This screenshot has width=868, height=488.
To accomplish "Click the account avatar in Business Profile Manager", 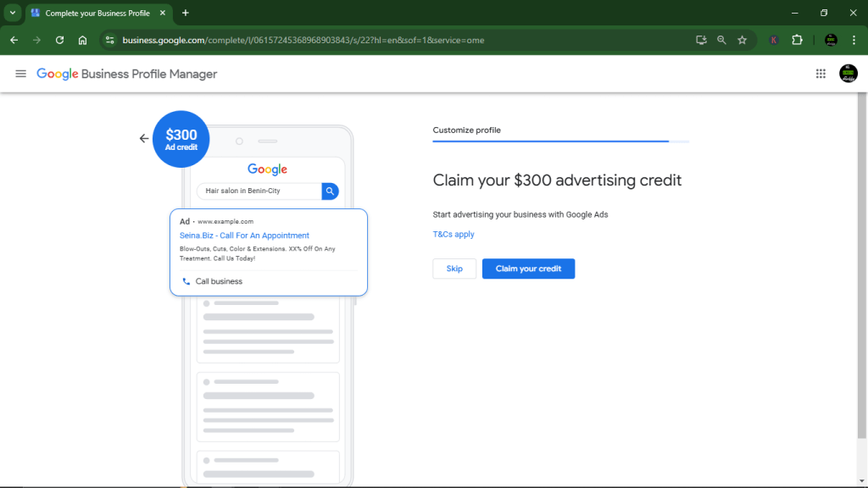I will pos(849,74).
